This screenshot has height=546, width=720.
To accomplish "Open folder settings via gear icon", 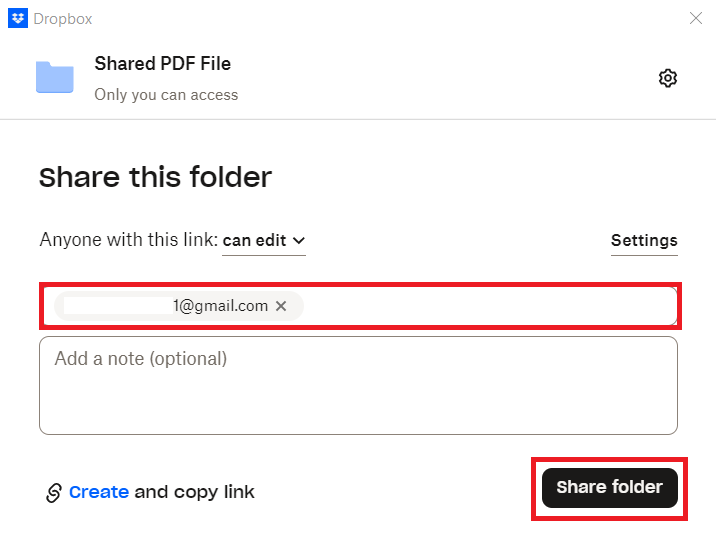I will pyautogui.click(x=668, y=78).
